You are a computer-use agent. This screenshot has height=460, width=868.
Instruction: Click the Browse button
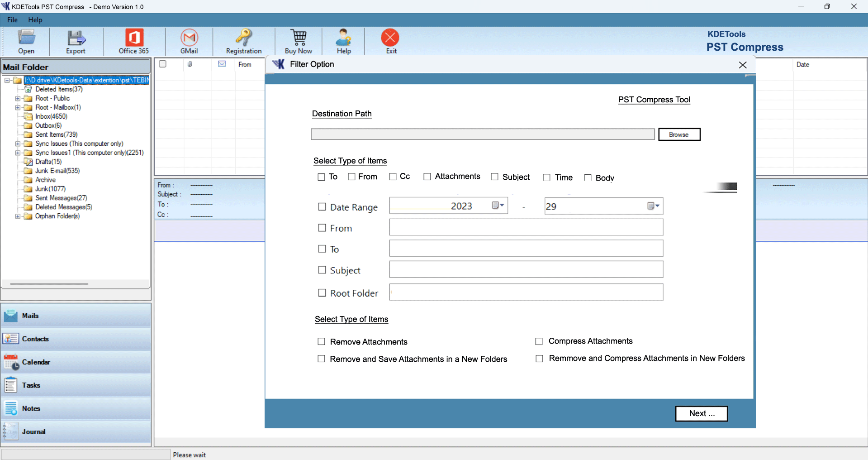(x=678, y=134)
